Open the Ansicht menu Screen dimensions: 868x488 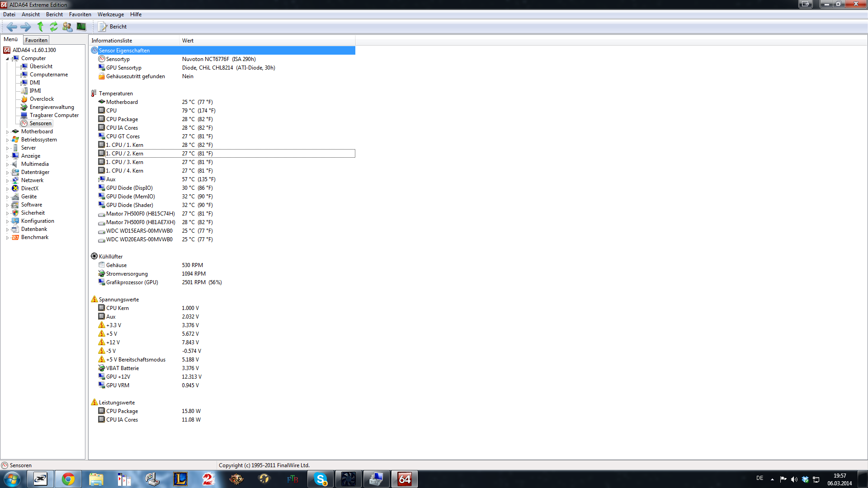31,14
